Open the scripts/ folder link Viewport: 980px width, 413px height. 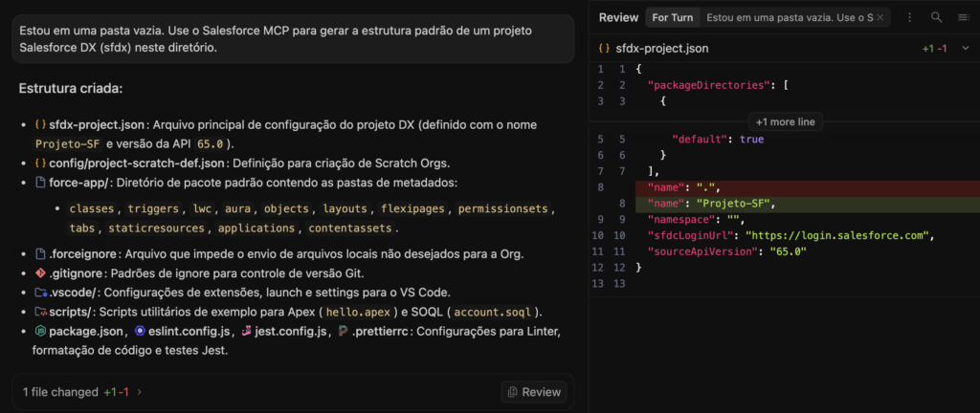(x=71, y=312)
